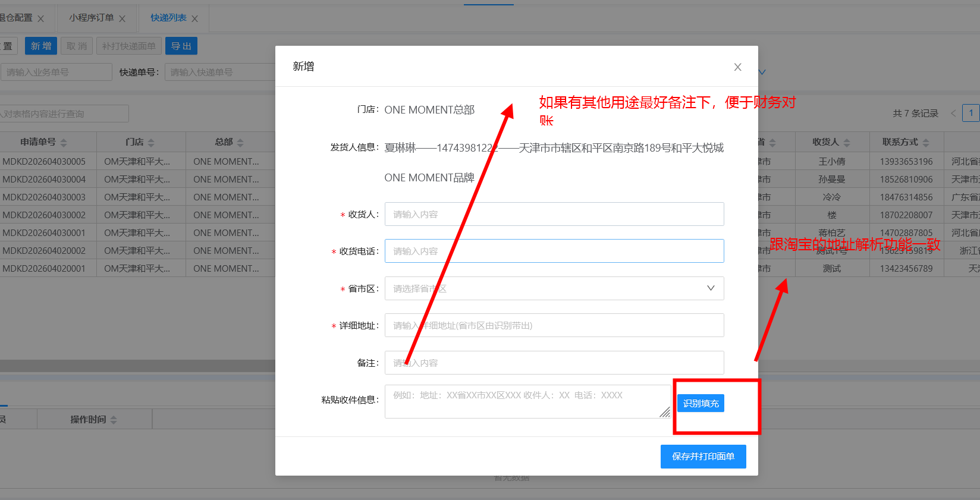980x500 pixels.
Task: Go to pagination page 1
Action: tap(970, 113)
